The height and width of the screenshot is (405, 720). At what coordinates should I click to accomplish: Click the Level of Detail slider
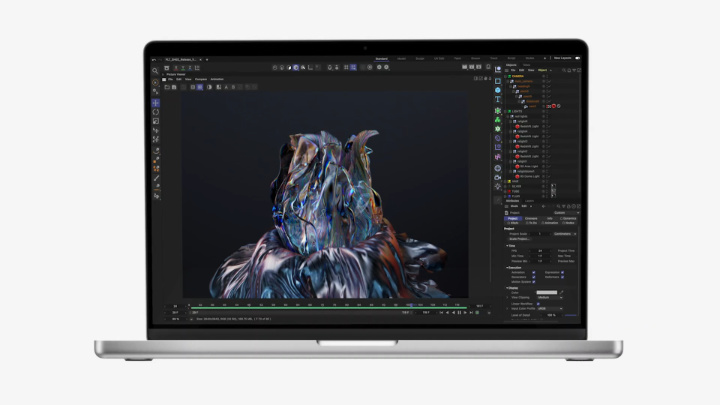570,315
